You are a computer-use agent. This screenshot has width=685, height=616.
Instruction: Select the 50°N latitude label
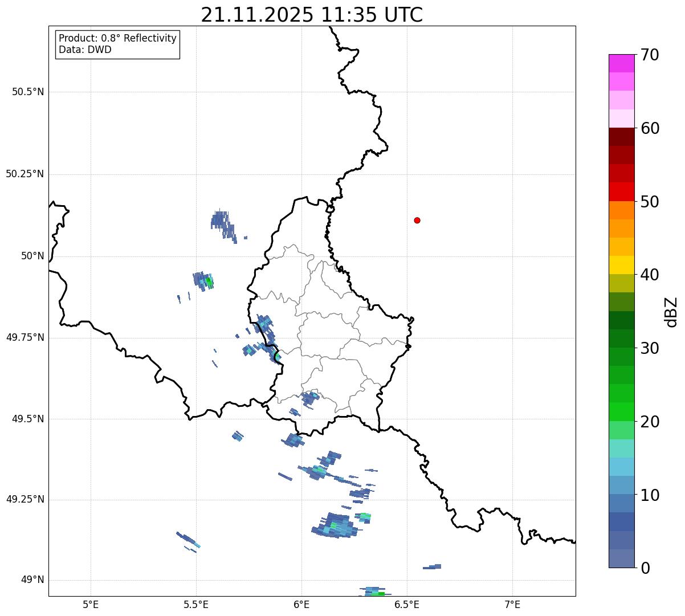(x=32, y=256)
